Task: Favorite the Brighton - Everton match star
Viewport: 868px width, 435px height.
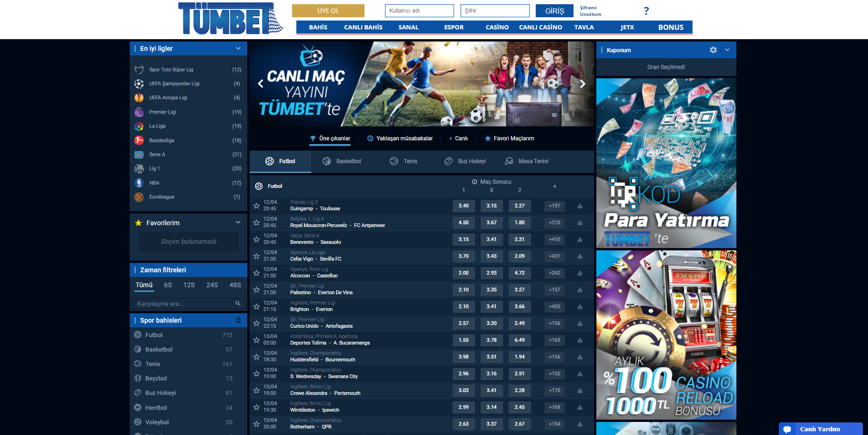Action: 256,306
